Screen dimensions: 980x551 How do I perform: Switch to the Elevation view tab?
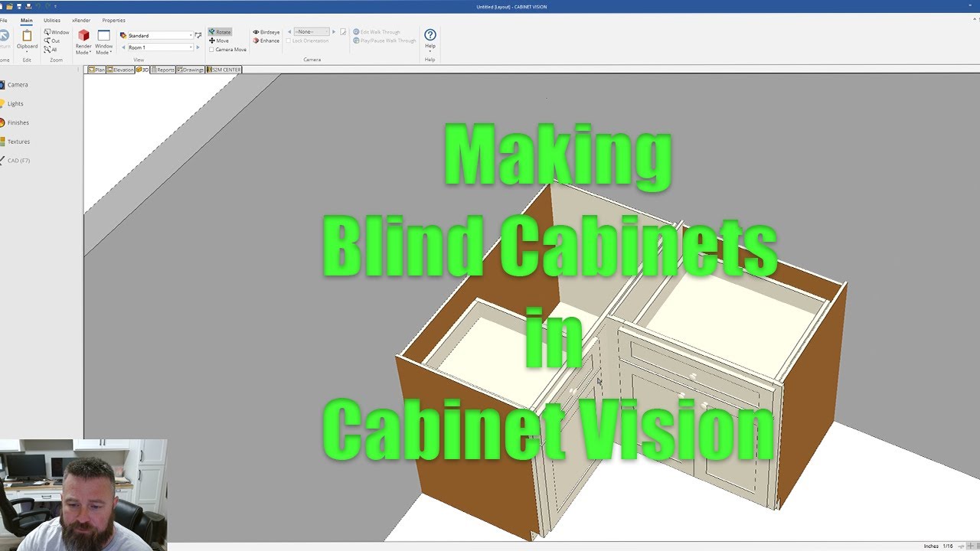[x=120, y=70]
